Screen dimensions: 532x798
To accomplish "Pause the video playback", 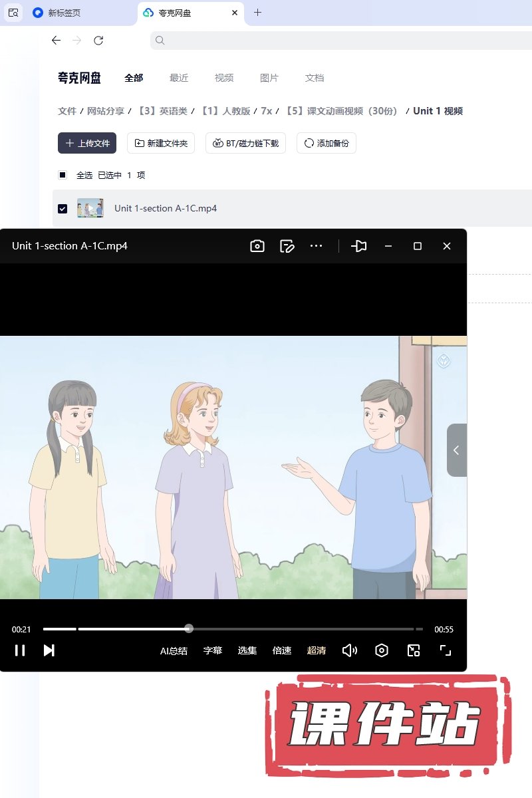I will click(x=20, y=650).
